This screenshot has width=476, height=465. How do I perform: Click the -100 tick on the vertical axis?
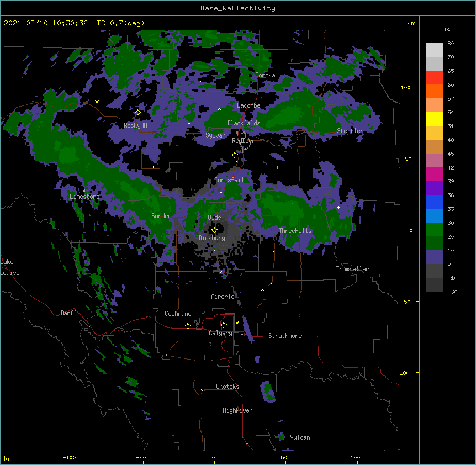(x=404, y=373)
